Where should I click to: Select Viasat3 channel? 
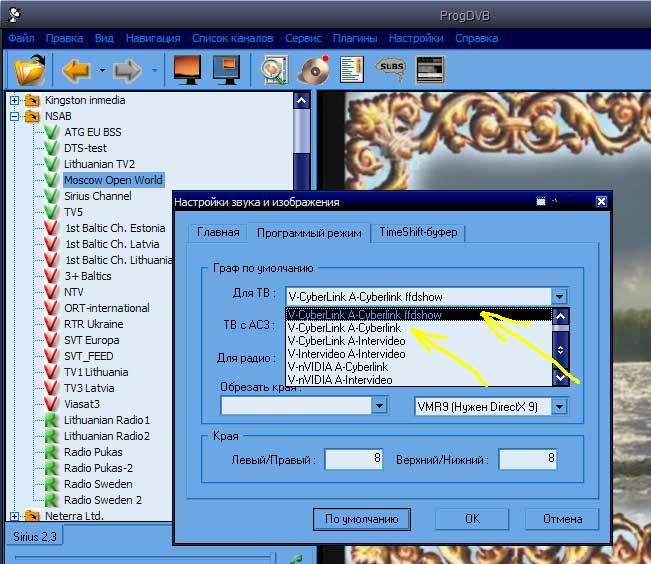coord(82,404)
